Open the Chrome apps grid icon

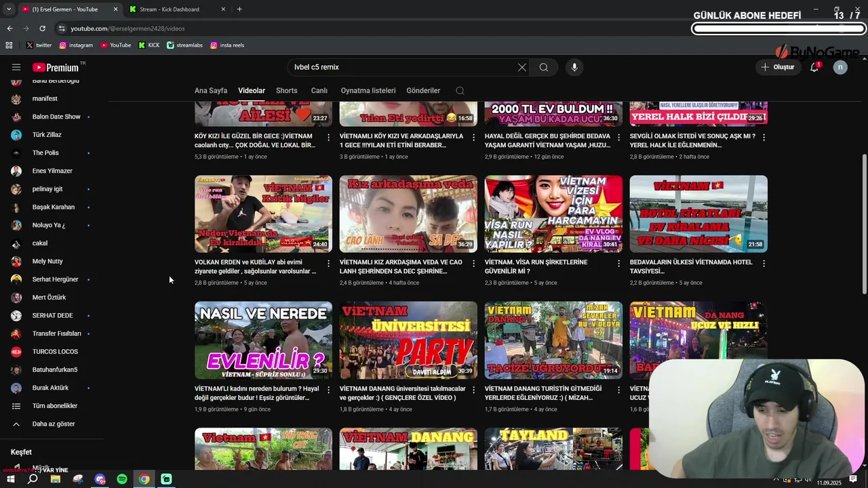(9, 45)
